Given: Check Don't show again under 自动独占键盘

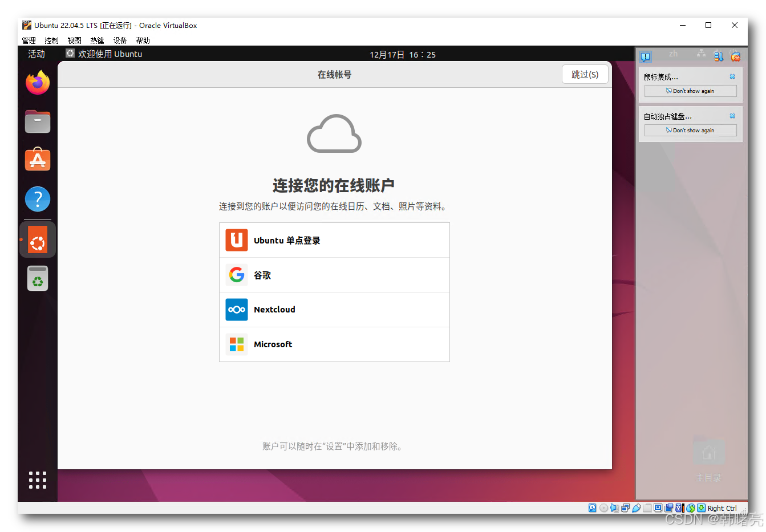Looking at the screenshot, I should [690, 130].
